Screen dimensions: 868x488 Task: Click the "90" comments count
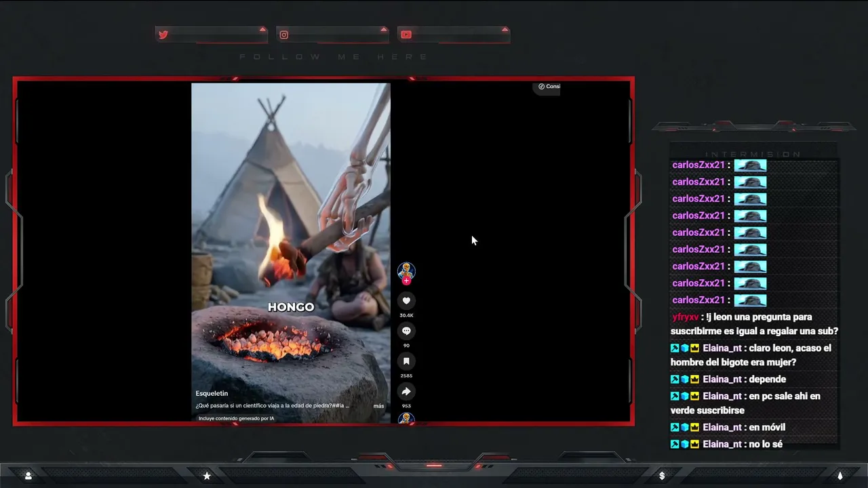406,346
